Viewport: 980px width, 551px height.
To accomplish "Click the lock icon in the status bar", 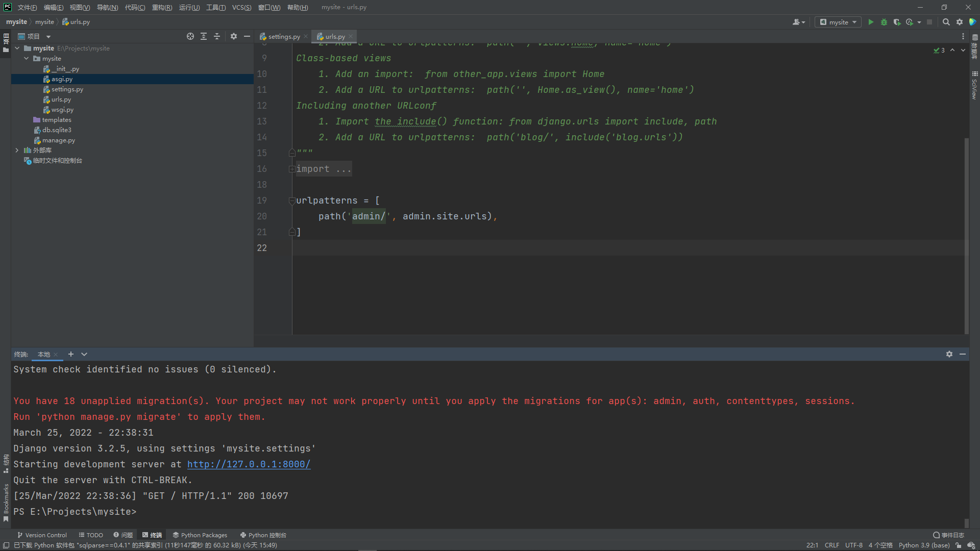I will [x=959, y=545].
